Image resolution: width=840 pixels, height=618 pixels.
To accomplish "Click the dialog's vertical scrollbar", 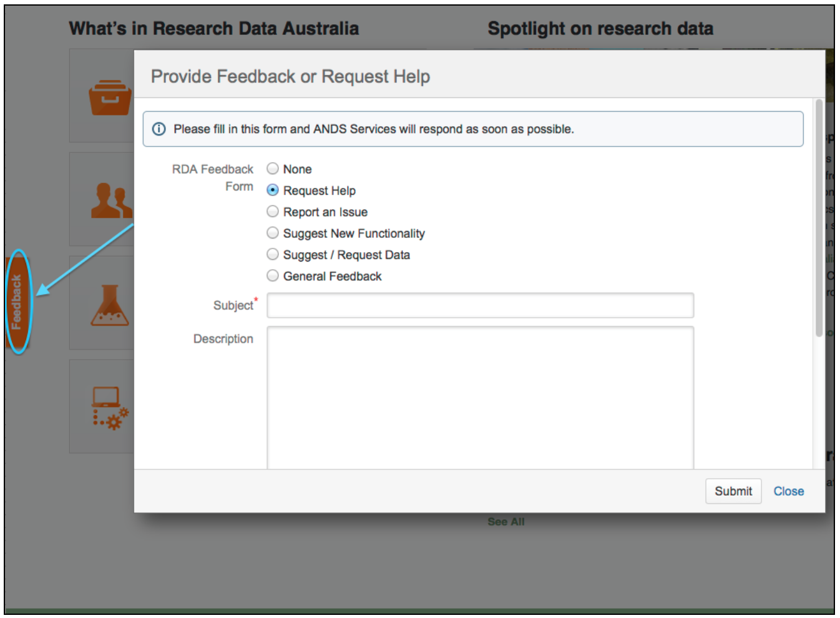I will click(819, 218).
